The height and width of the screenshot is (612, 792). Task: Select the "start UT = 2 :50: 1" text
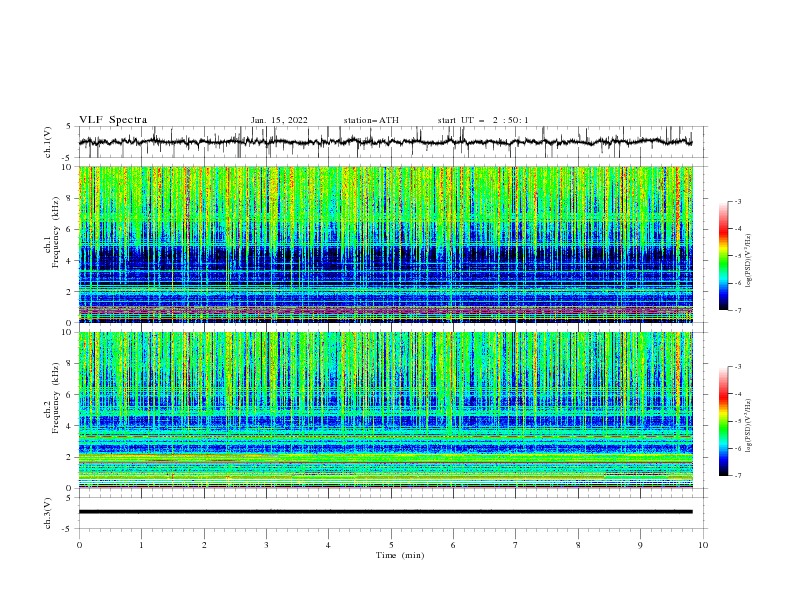(x=483, y=120)
